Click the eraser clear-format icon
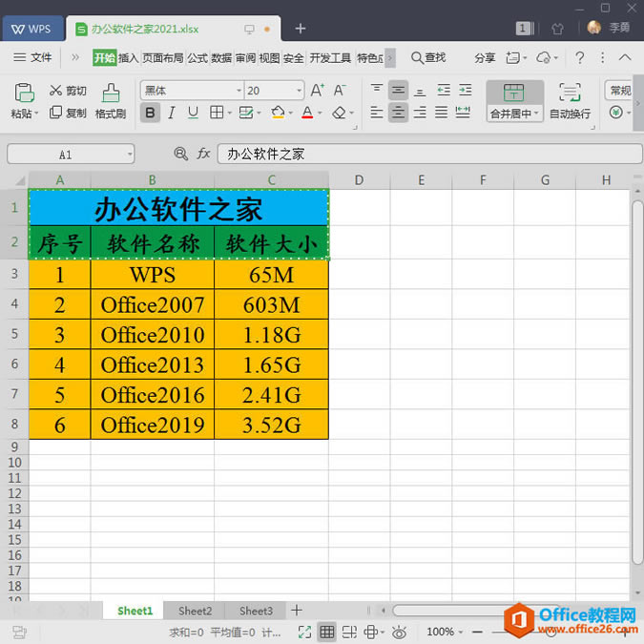 click(x=340, y=113)
